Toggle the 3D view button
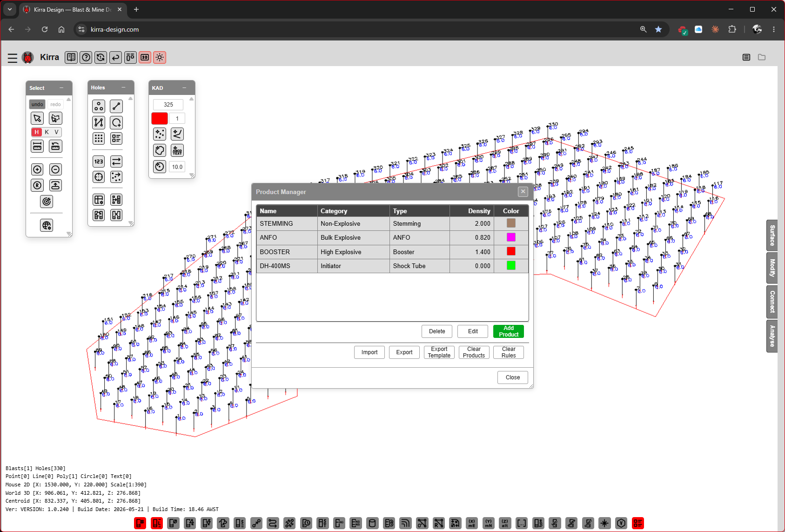The image size is (785, 532). click(145, 57)
